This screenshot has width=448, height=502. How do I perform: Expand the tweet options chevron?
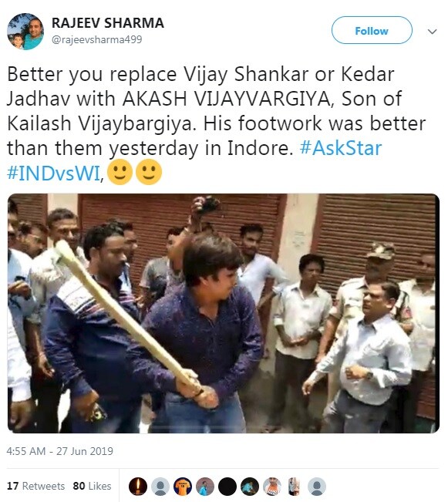click(433, 32)
